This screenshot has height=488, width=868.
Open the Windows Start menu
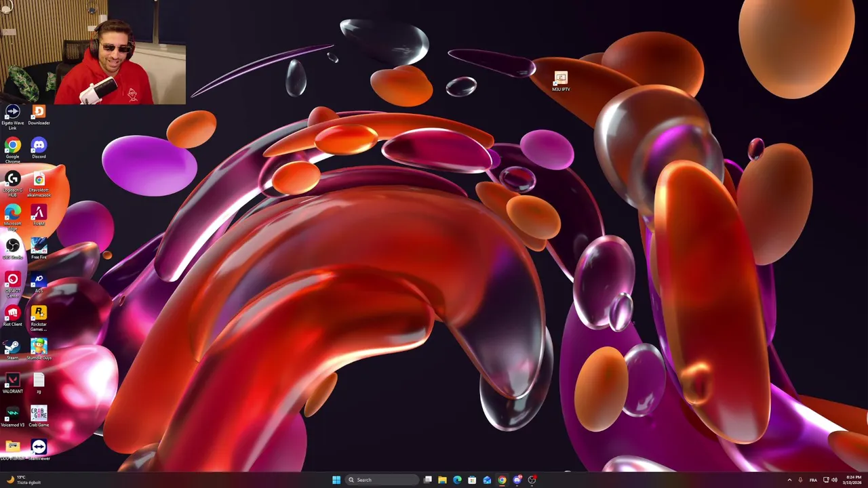(x=336, y=480)
